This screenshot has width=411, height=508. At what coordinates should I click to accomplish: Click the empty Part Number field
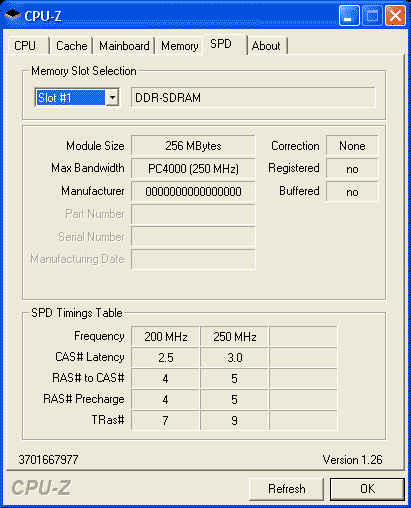coord(193,214)
